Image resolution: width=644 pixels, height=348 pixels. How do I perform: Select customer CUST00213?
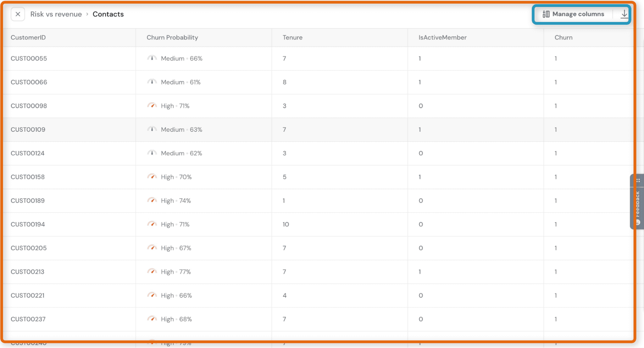tap(28, 272)
